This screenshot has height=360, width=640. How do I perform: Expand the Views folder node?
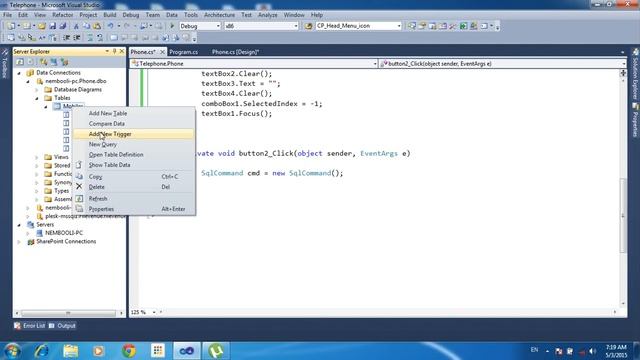[37, 157]
